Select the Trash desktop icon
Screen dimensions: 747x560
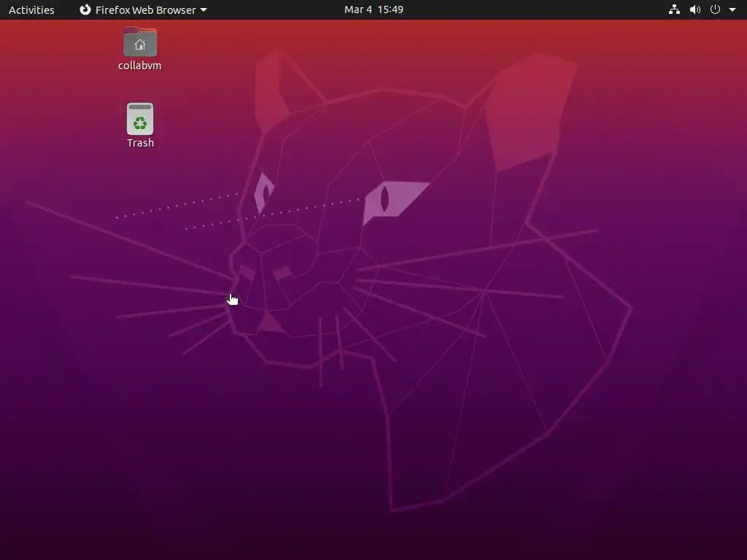[140, 119]
